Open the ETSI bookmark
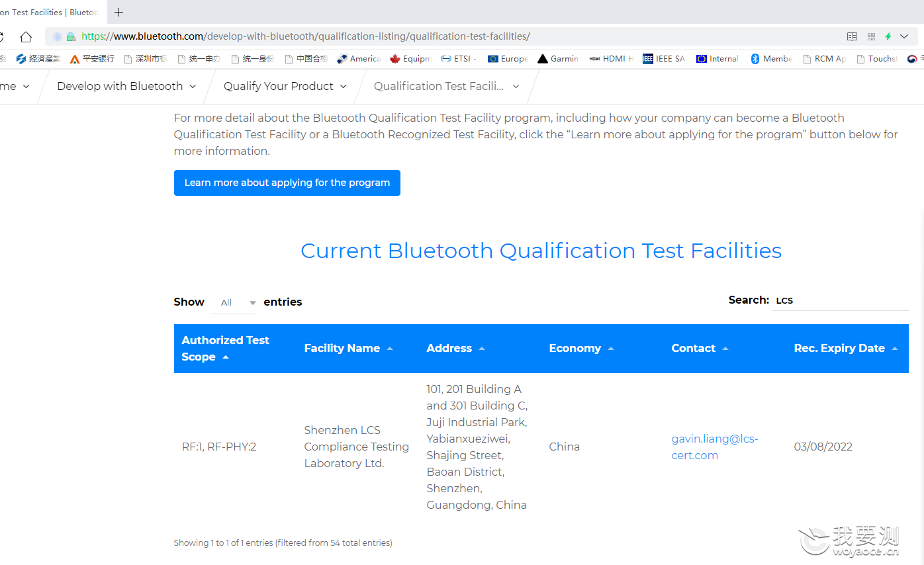 coord(459,59)
